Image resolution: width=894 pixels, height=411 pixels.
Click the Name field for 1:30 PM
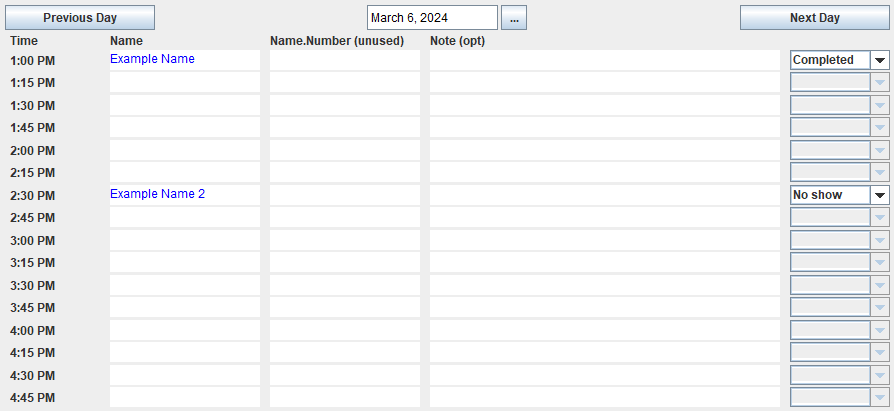pos(185,105)
